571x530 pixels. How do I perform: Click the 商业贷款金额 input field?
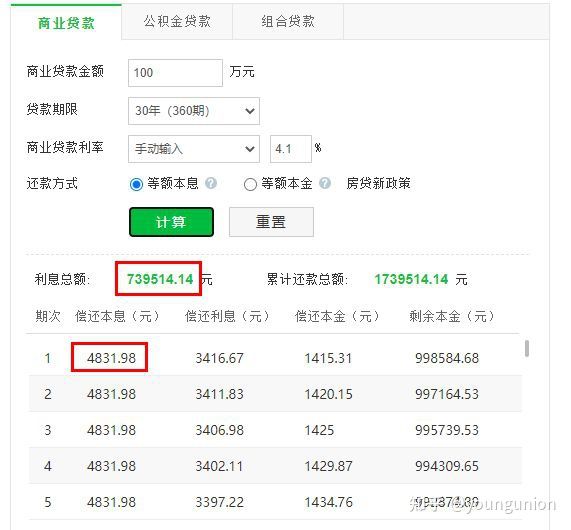tap(175, 73)
